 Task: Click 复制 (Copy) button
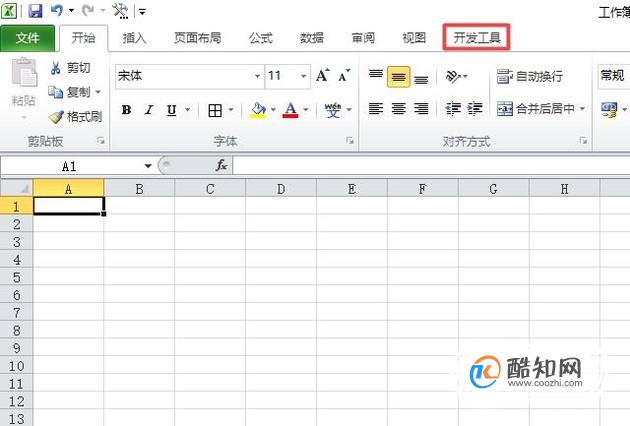coord(69,92)
